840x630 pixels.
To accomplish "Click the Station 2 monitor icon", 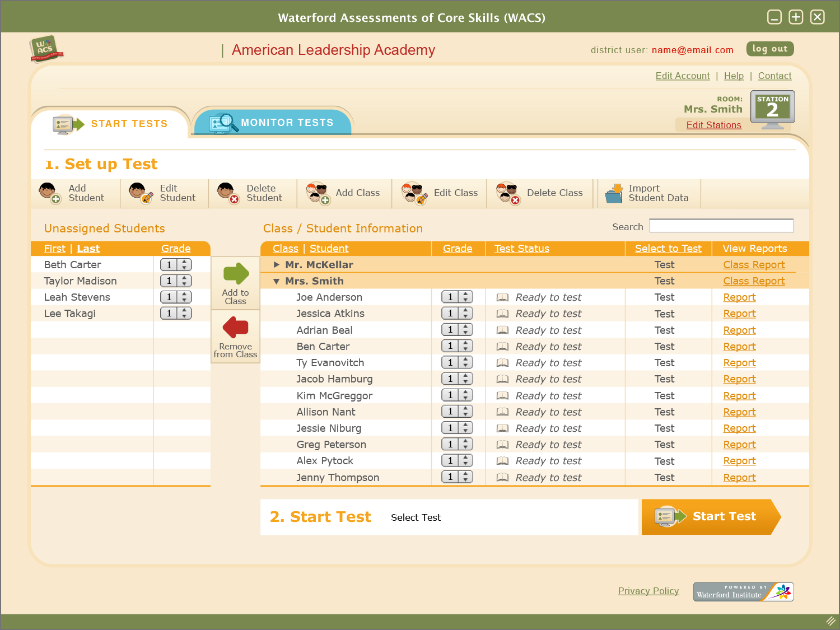I will [x=773, y=110].
